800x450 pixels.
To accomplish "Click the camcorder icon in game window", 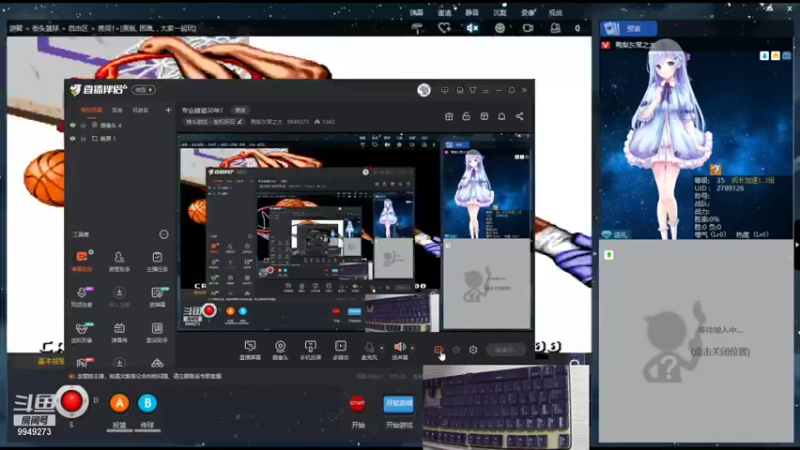I will [528, 29].
